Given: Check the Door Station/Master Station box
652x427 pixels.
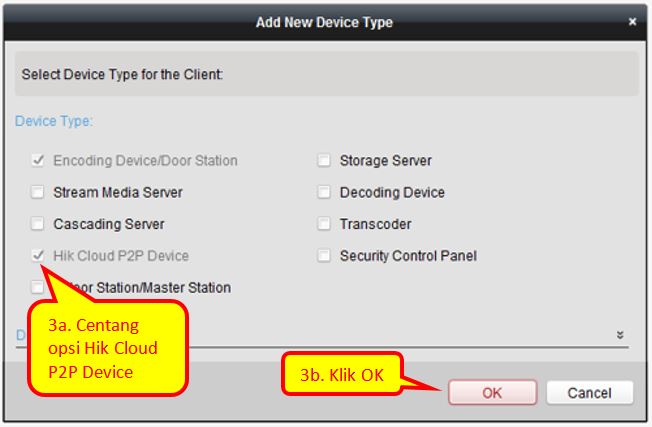Looking at the screenshot, I should point(36,287).
